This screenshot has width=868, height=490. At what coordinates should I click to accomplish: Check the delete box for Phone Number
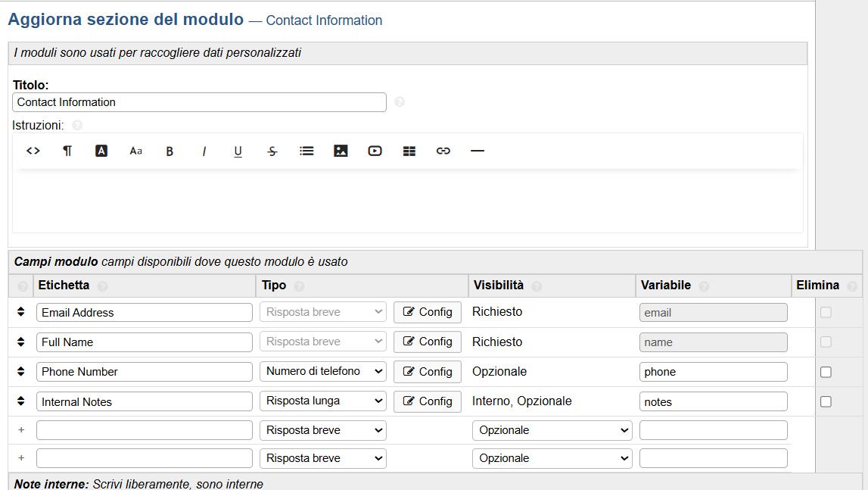(826, 372)
